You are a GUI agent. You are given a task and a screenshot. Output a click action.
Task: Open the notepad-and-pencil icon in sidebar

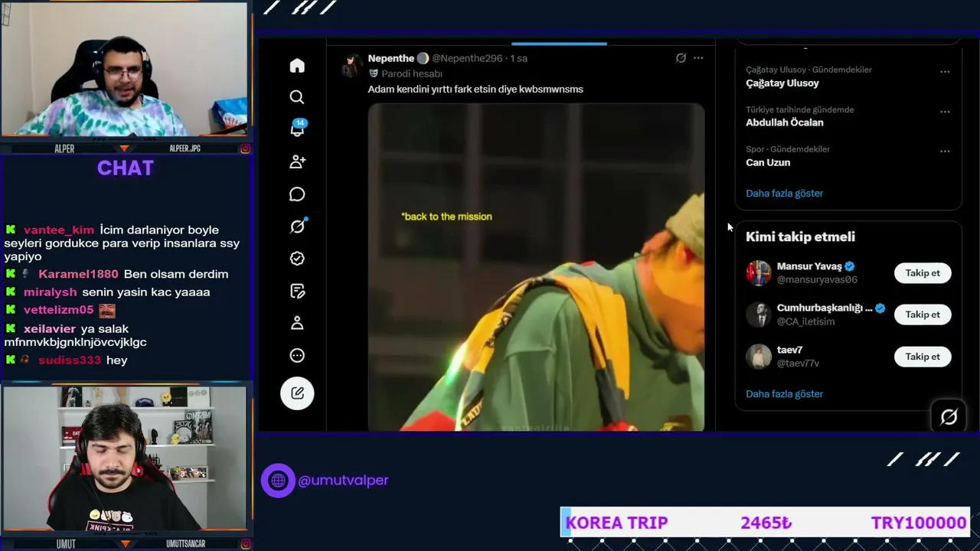(x=297, y=291)
